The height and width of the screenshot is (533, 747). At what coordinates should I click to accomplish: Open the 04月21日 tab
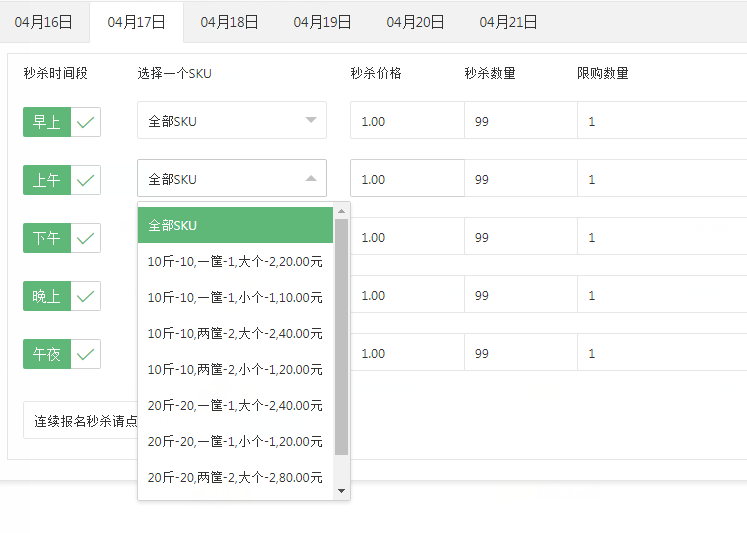(508, 22)
